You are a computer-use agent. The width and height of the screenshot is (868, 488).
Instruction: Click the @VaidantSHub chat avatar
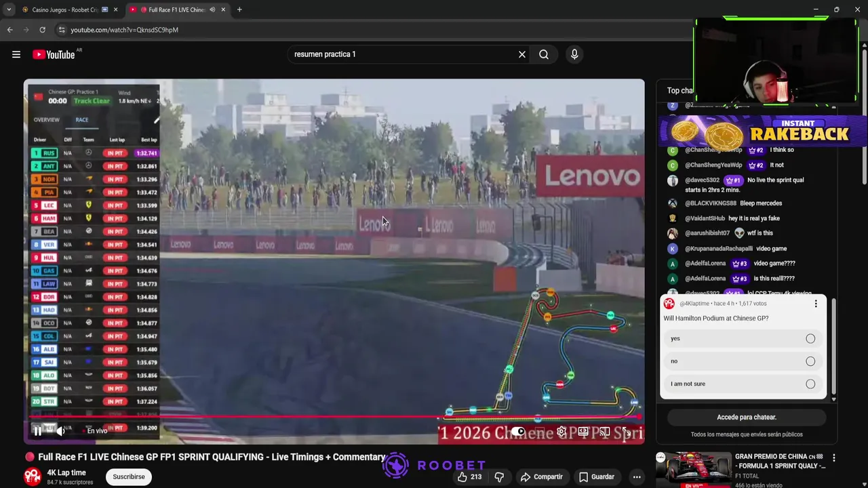click(x=673, y=218)
